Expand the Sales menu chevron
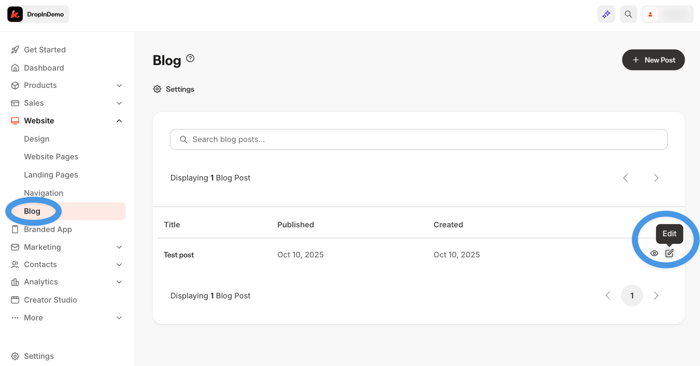The width and height of the screenshot is (700, 366). pos(119,103)
